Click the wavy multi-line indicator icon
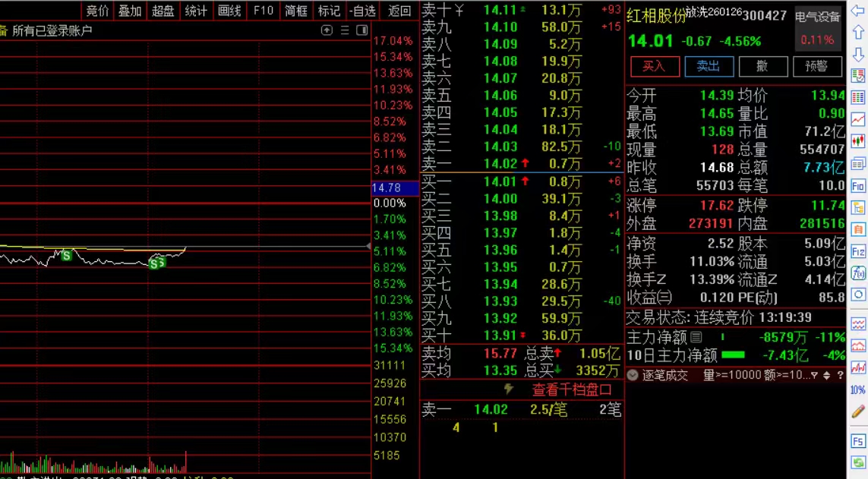Screen dimensions: 868x479 coord(858,324)
